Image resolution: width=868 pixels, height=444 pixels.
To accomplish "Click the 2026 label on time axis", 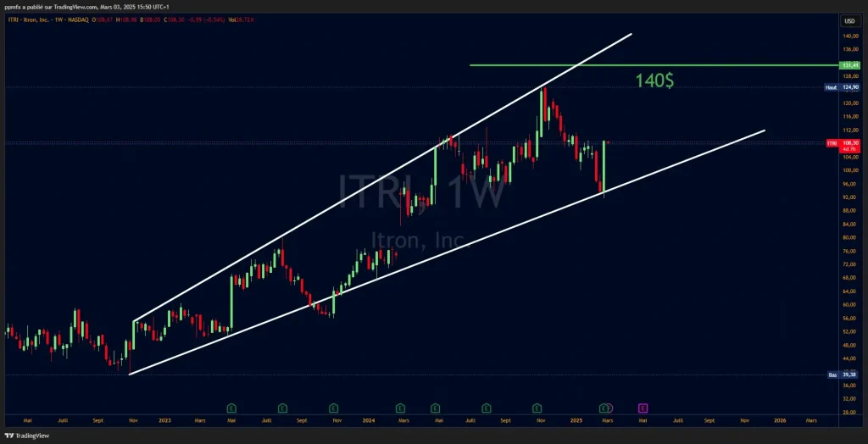I will (x=780, y=421).
